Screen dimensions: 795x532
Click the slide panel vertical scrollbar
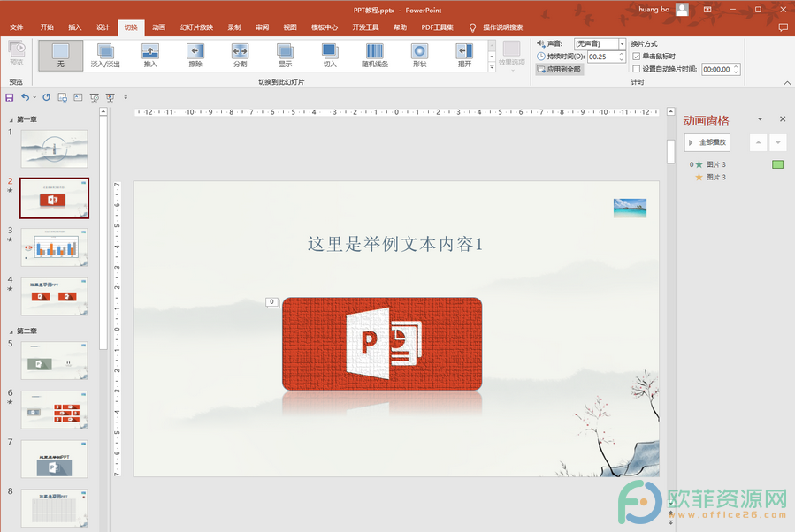pyautogui.click(x=103, y=232)
